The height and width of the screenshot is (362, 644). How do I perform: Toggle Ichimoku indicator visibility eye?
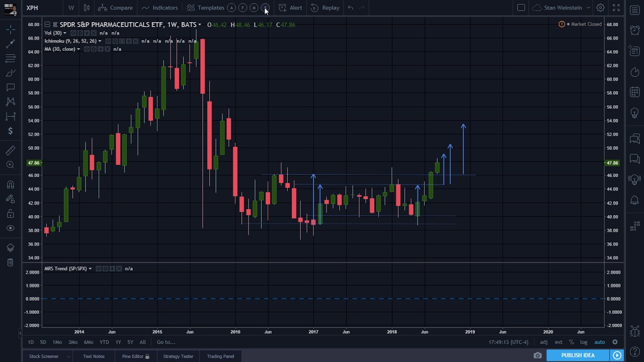tap(108, 41)
